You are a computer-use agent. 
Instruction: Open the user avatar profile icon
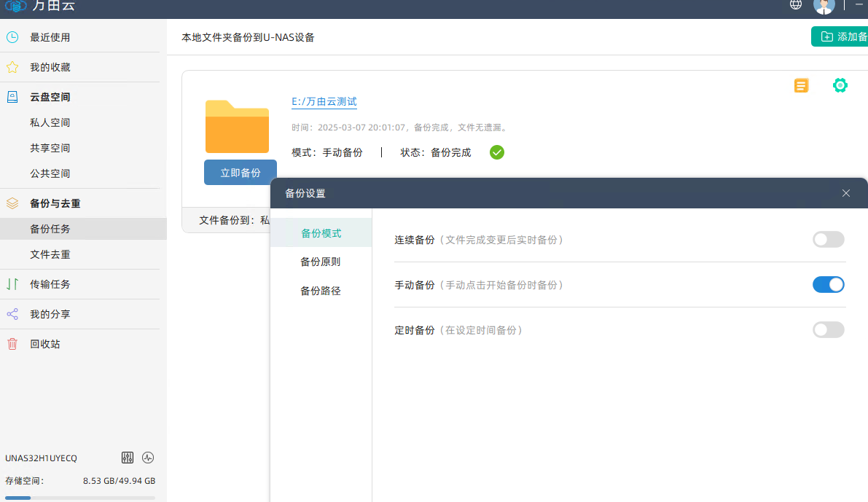tap(824, 6)
